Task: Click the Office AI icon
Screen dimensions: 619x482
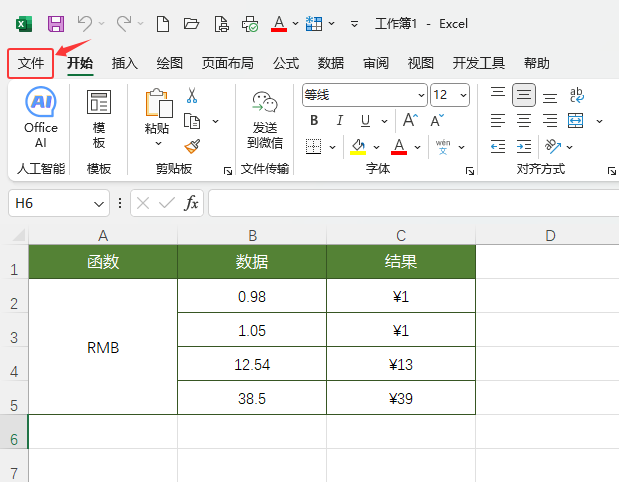Action: 41,102
